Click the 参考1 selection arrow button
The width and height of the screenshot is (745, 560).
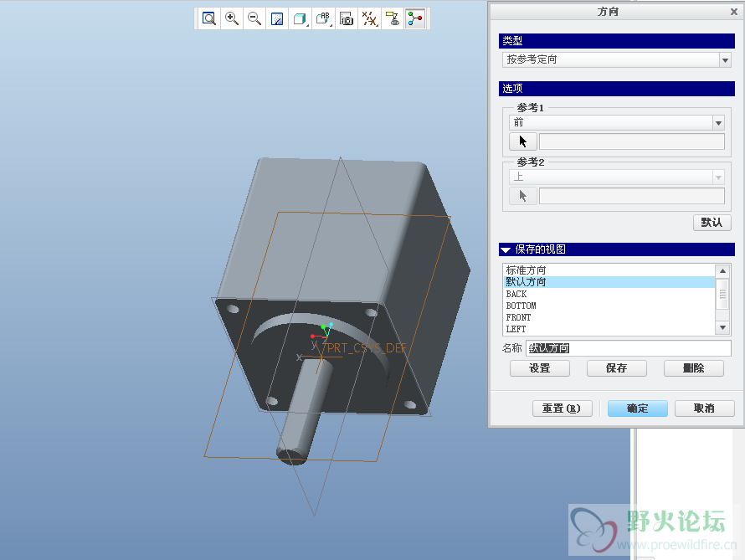click(x=522, y=141)
